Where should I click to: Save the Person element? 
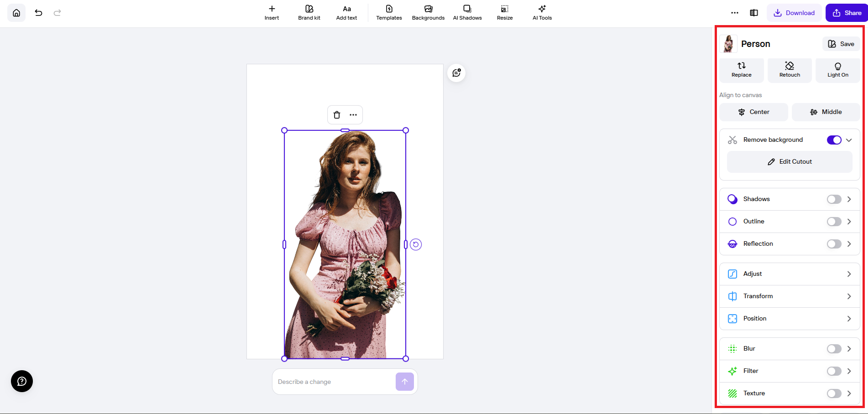pos(841,44)
